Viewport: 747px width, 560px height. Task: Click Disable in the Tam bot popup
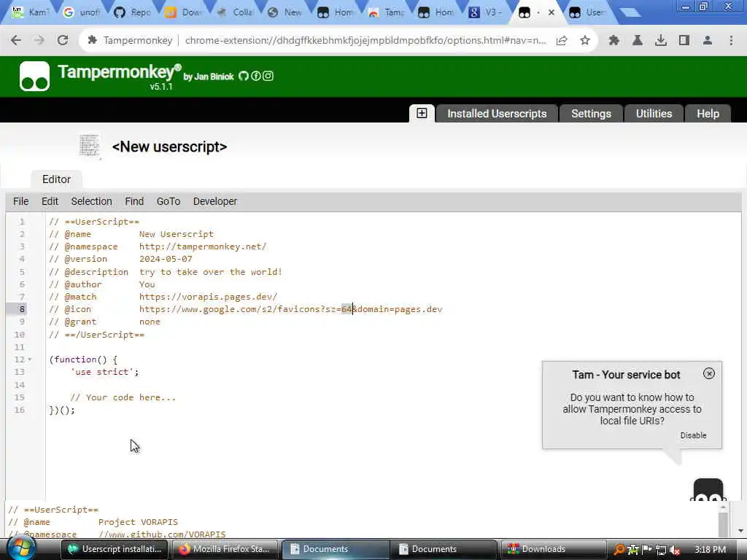[693, 435]
